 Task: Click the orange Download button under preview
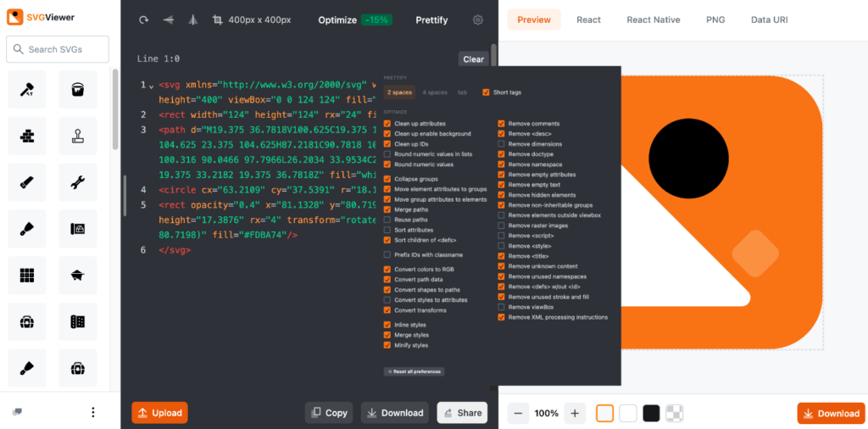(x=831, y=414)
